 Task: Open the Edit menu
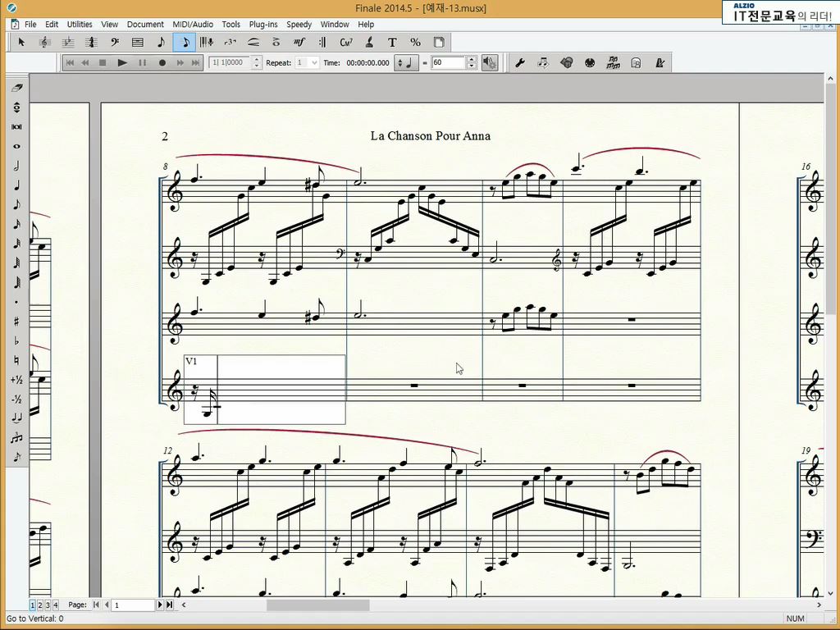pos(52,24)
